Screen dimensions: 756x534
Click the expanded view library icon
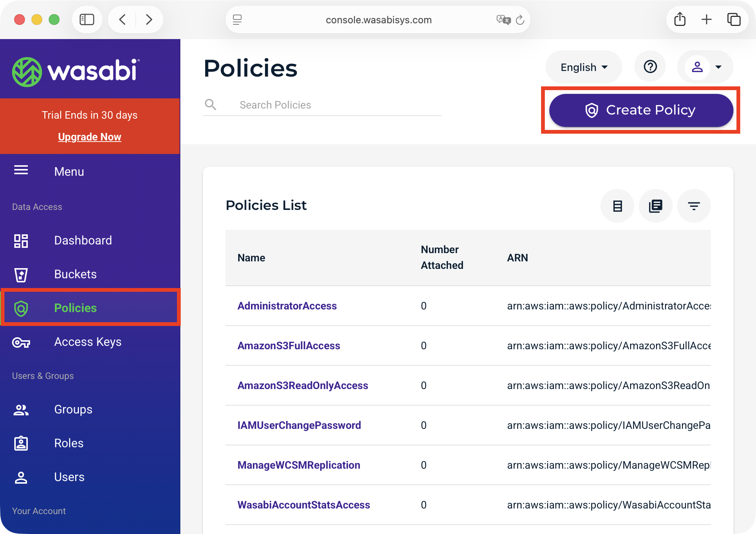pyautogui.click(x=656, y=206)
